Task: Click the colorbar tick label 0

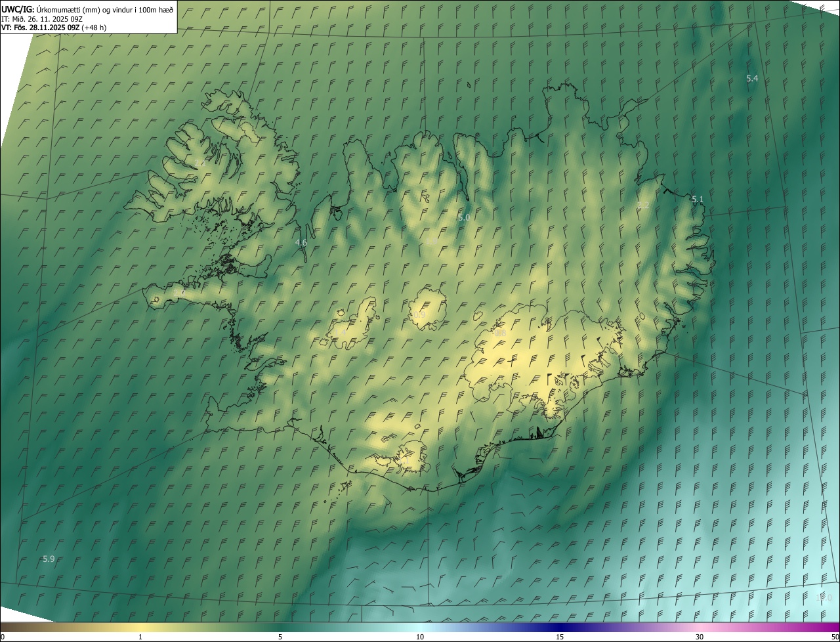Action: tap(3, 637)
